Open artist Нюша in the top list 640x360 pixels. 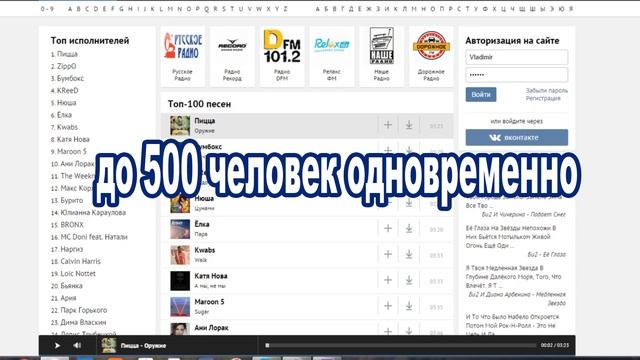tap(67, 103)
